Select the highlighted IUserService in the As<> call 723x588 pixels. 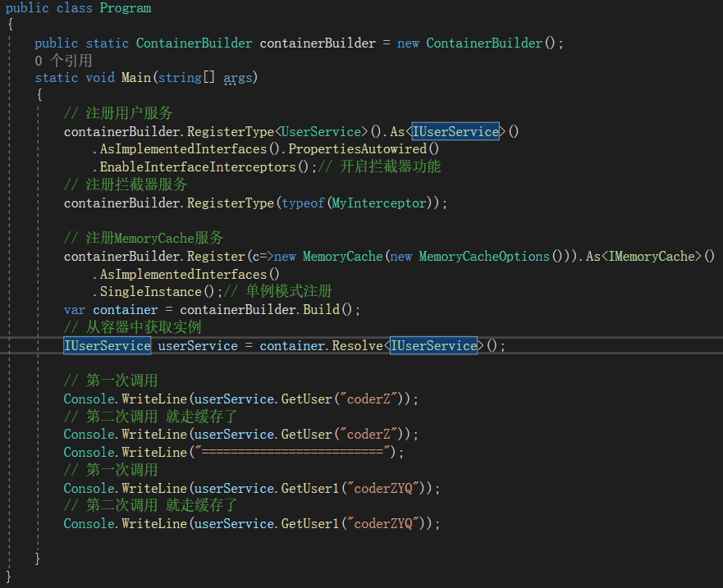(455, 131)
